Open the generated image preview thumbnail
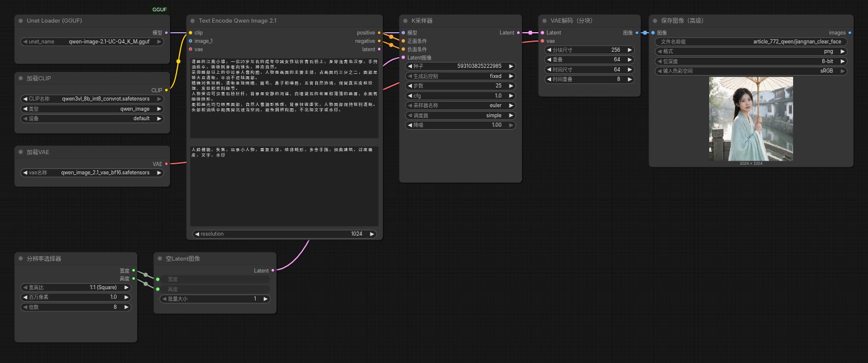Screen dimensions: 868x363 pyautogui.click(x=751, y=118)
